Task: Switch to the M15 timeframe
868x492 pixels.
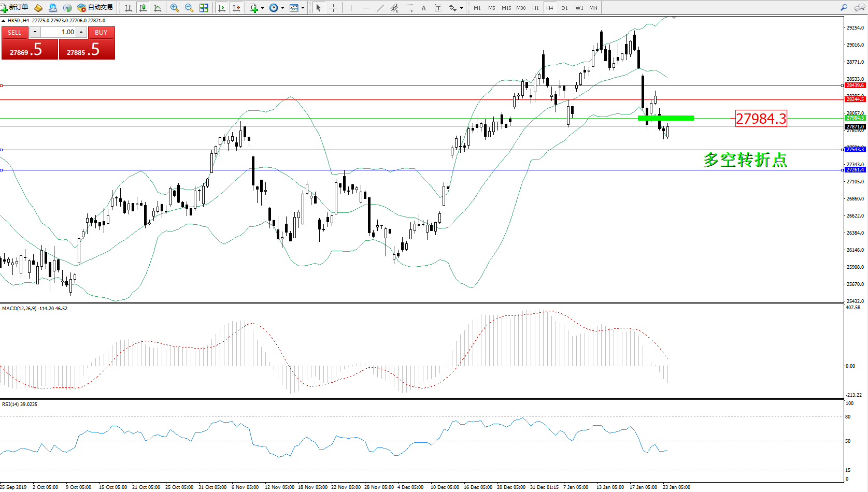Action: pyautogui.click(x=506, y=8)
